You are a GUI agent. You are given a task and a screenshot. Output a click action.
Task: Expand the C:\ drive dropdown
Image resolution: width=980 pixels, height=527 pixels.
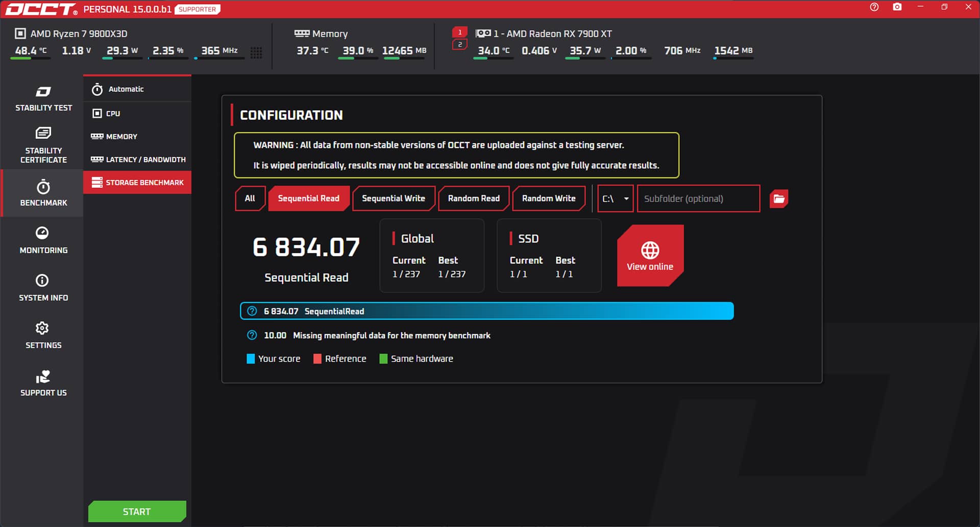click(615, 199)
